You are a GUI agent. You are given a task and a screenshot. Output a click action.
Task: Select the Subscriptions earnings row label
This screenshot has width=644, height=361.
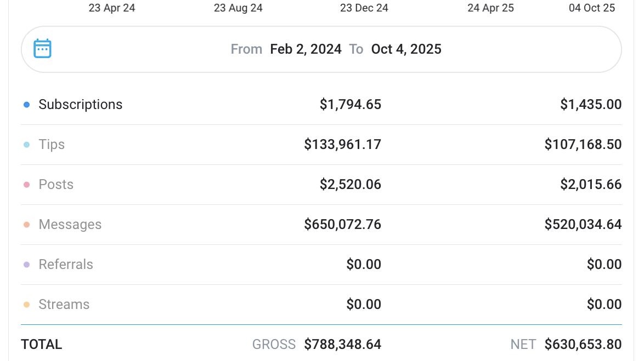click(x=80, y=105)
